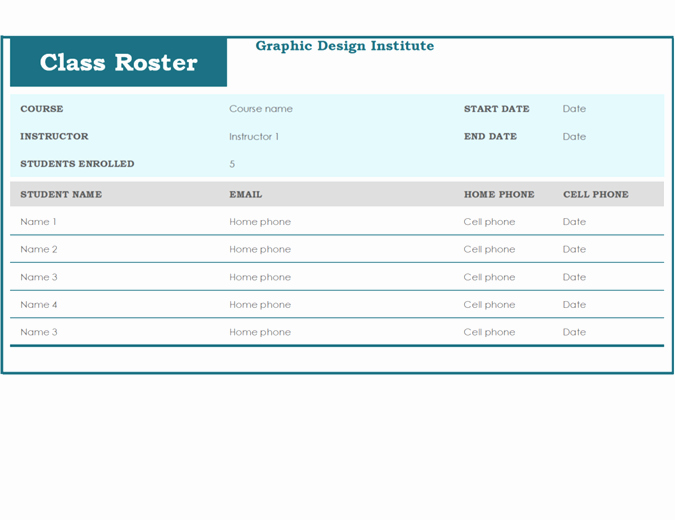This screenshot has width=675, height=520.
Task: Click the "Instructor 1" value cell
Action: tap(254, 136)
